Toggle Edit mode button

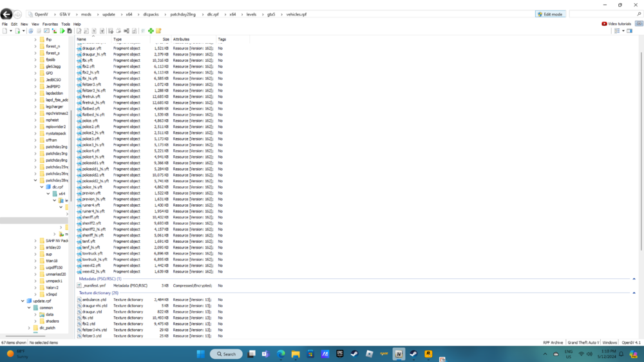coord(551,14)
